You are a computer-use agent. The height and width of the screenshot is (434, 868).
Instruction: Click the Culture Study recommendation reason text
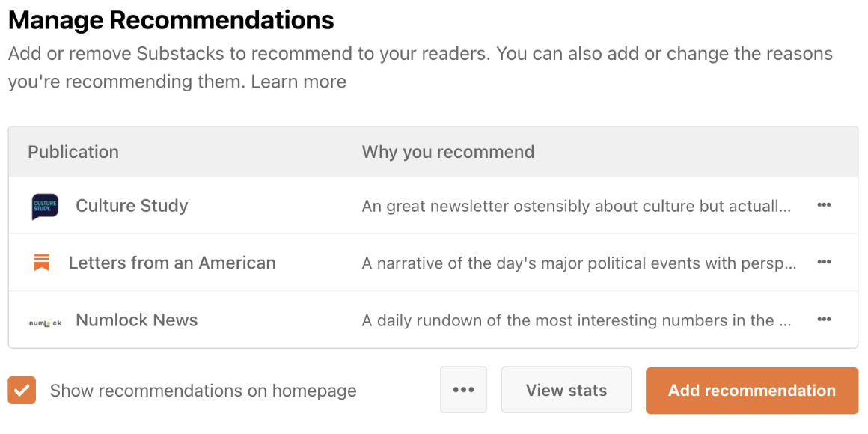pos(576,207)
